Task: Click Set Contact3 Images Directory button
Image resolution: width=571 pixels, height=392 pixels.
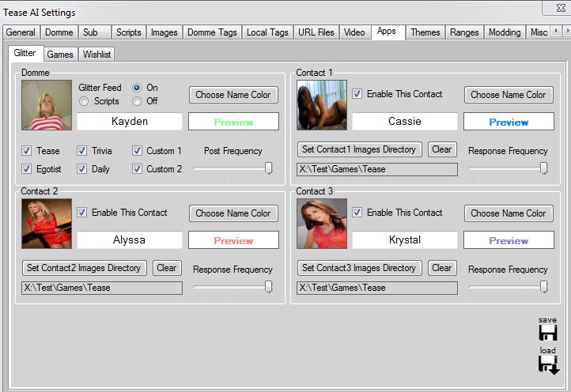Action: tap(359, 268)
